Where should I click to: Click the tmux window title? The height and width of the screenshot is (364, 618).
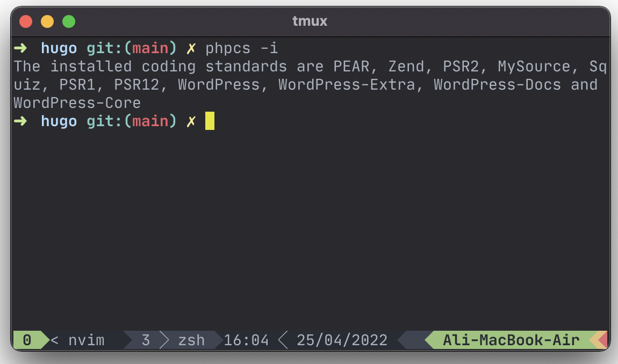click(310, 21)
